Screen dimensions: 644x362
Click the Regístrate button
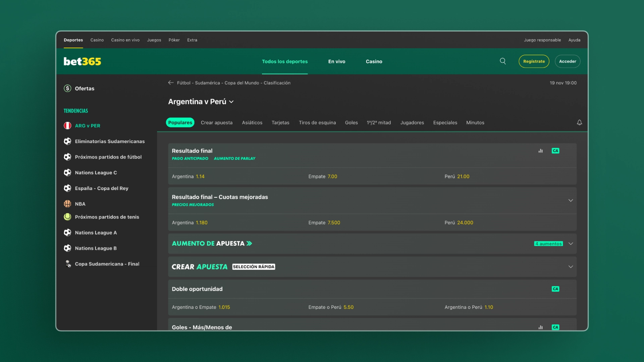[534, 61]
